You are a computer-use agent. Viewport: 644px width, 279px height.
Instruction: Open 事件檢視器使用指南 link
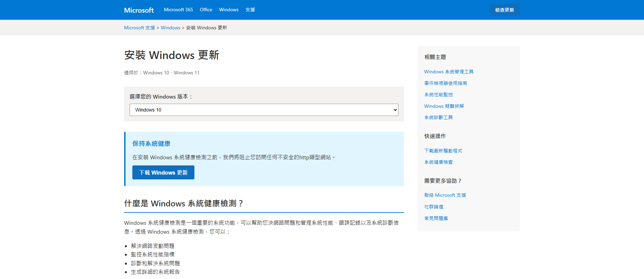pos(446,83)
